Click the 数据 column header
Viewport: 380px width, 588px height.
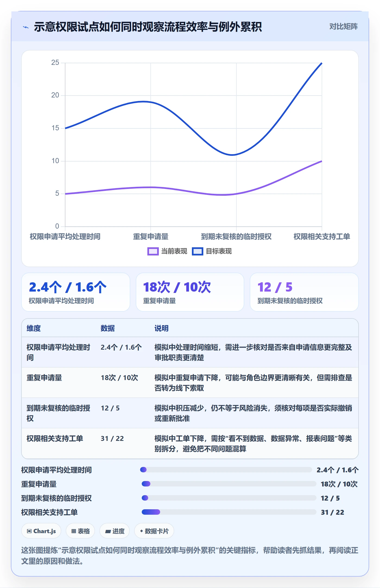click(108, 328)
